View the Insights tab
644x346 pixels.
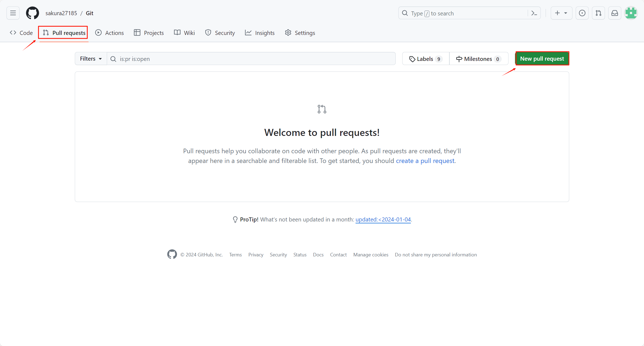tap(260, 33)
